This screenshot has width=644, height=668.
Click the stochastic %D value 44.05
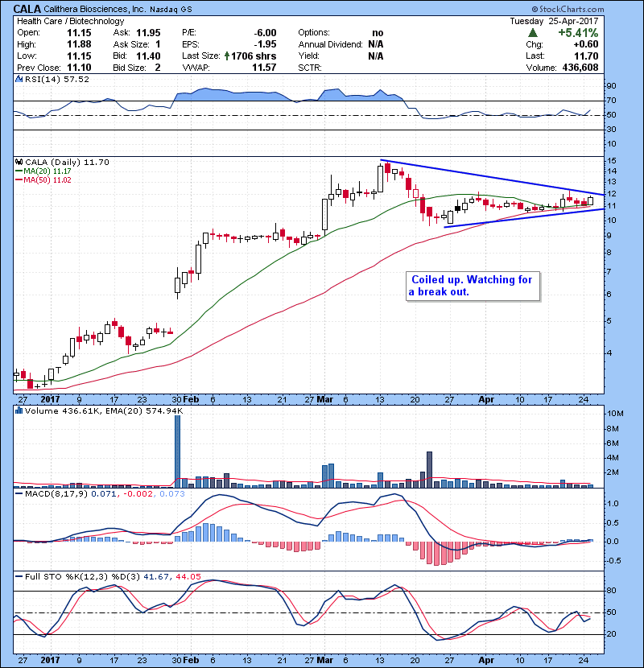tap(188, 577)
